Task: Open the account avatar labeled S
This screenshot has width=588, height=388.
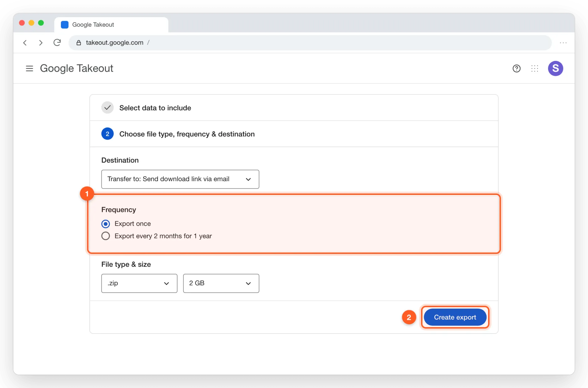Action: click(555, 68)
